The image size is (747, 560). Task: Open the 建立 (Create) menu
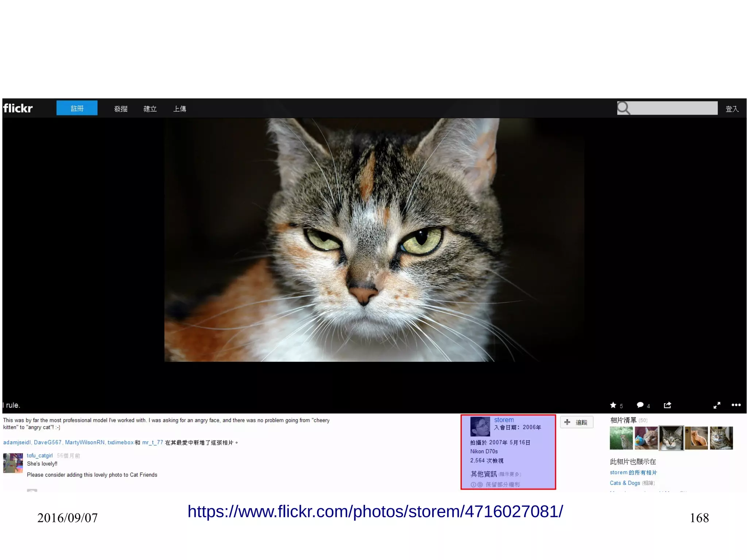(150, 109)
